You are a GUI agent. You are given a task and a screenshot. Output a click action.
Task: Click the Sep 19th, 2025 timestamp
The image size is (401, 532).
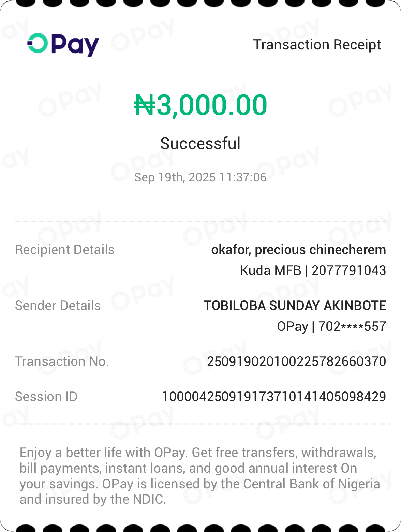click(x=200, y=177)
